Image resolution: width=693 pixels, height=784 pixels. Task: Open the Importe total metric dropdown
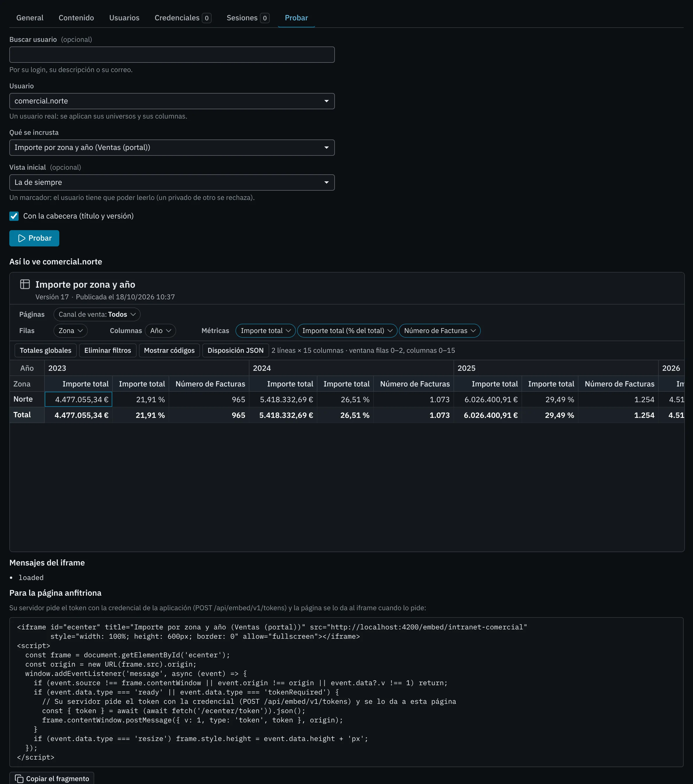pyautogui.click(x=265, y=331)
